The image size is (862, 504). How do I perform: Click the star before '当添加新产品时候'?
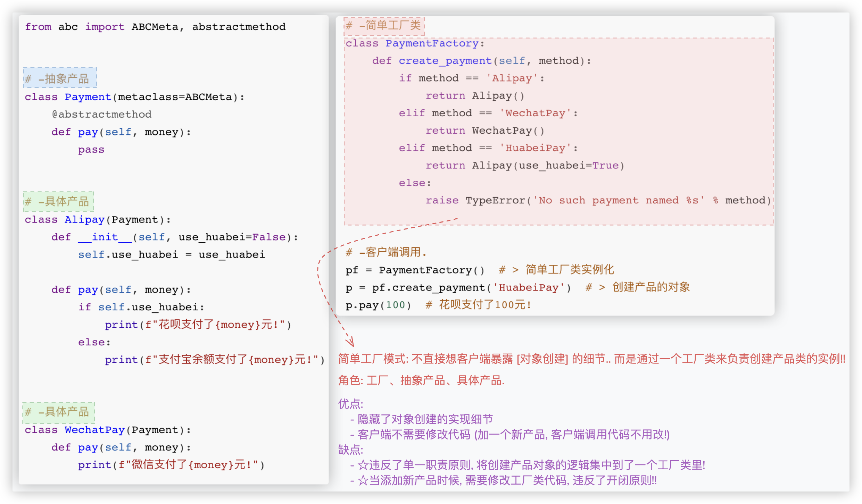coord(363,480)
